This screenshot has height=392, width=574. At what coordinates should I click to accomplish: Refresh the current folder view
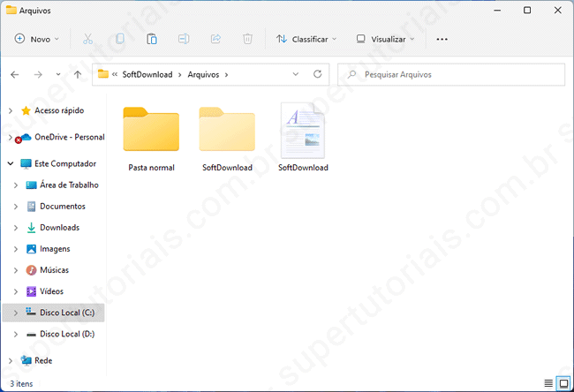[317, 75]
